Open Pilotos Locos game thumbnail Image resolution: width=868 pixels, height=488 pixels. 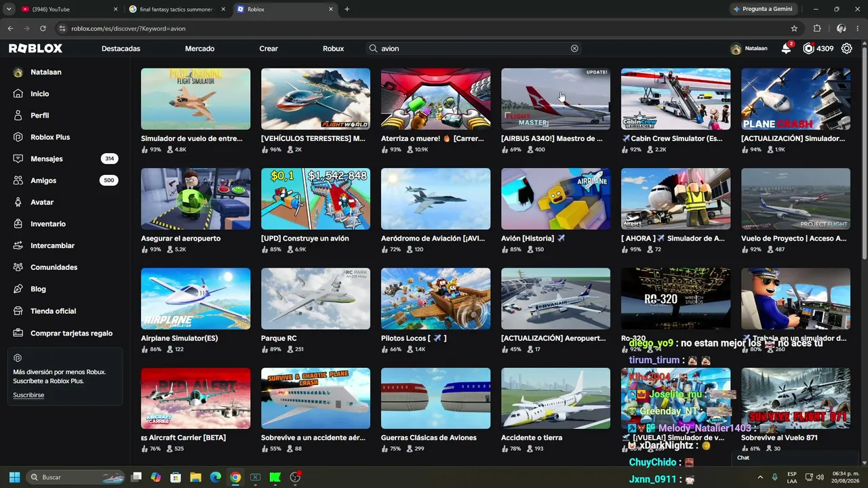[435, 298]
